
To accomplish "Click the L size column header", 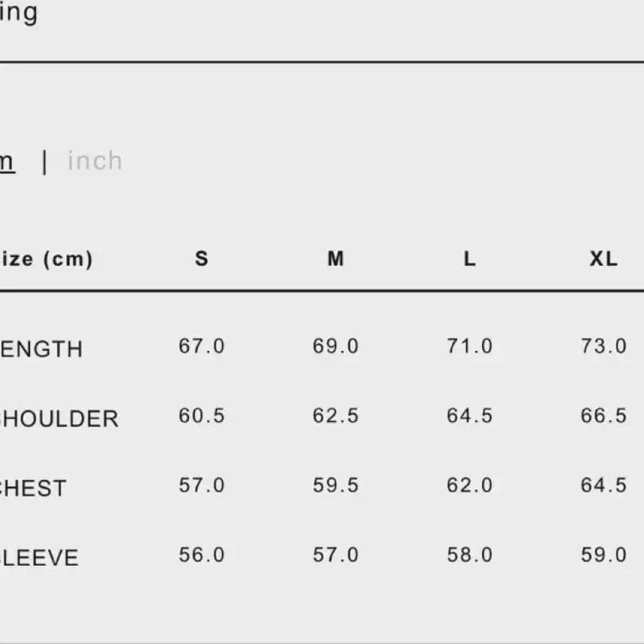I will tap(470, 259).
